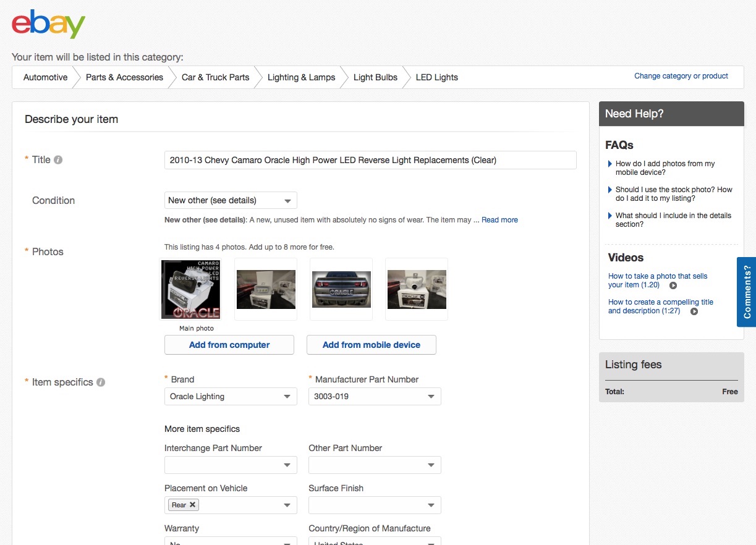Open the Title info icon

pyautogui.click(x=58, y=160)
